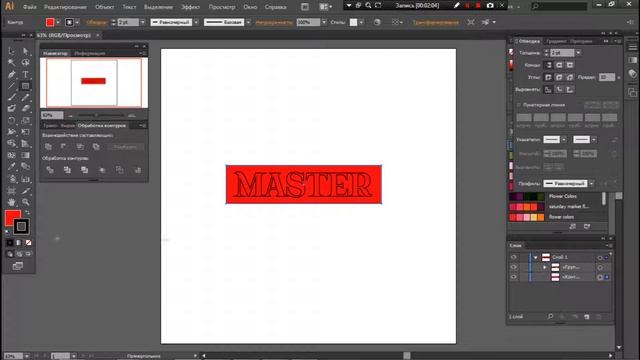Enable the dashed line checkbox
This screenshot has height=360, width=640.
pyautogui.click(x=519, y=105)
